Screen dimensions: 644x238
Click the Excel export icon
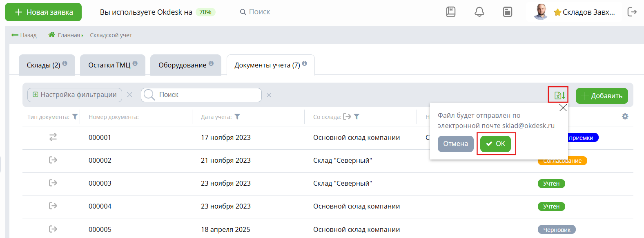(559, 95)
